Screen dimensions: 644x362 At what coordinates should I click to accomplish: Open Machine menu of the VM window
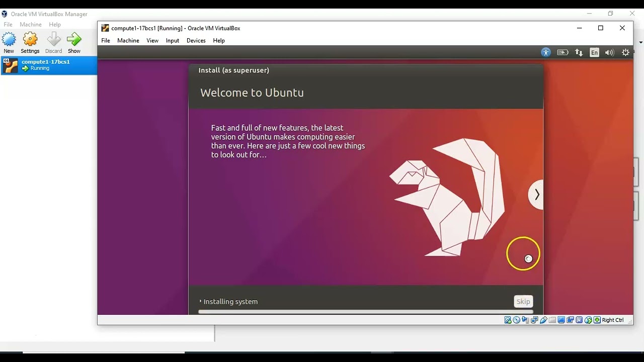point(128,41)
